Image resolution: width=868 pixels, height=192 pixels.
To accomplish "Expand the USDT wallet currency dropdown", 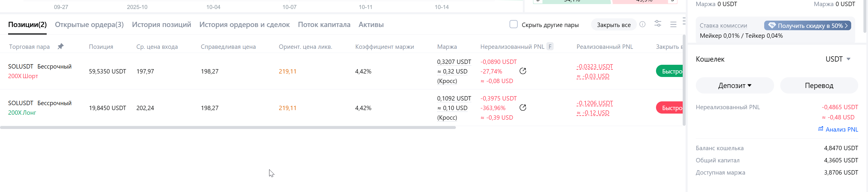I will pos(838,59).
